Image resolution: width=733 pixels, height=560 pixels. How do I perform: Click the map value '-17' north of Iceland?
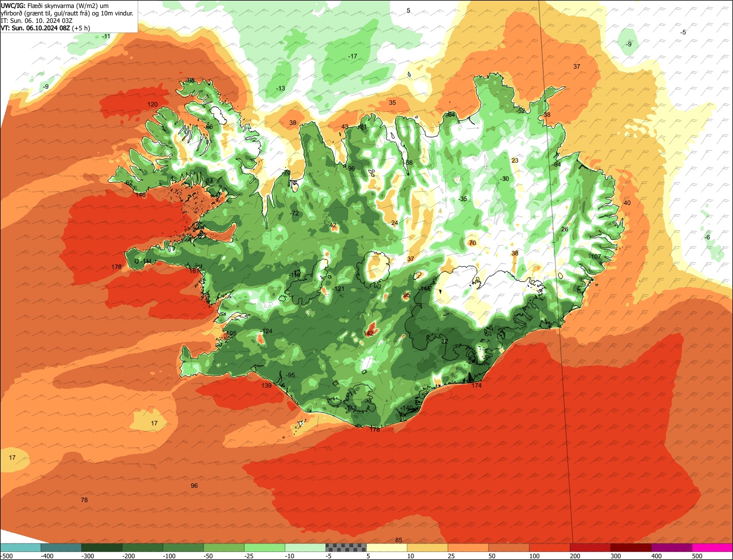[x=353, y=56]
